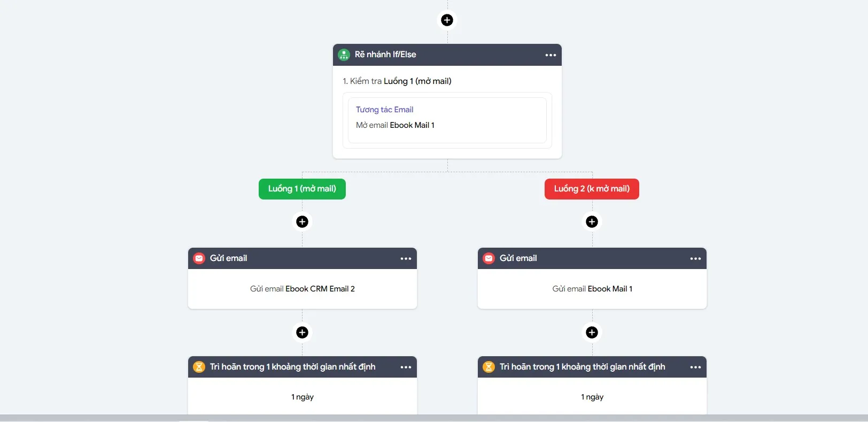Viewport: 868px width, 422px height.
Task: Add a step under Luồng 2 (k mở mail)
Action: [592, 222]
